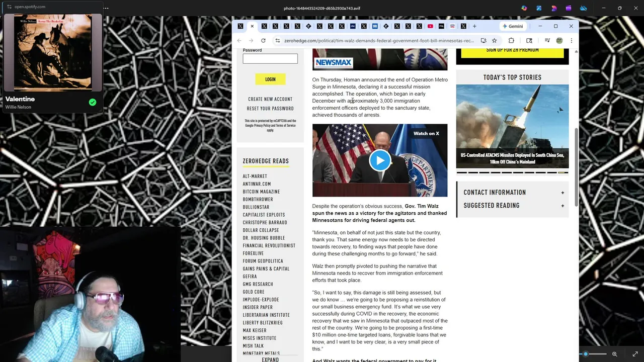The width and height of the screenshot is (644, 362).
Task: Open the Gemini button in Chrome
Action: point(512,26)
